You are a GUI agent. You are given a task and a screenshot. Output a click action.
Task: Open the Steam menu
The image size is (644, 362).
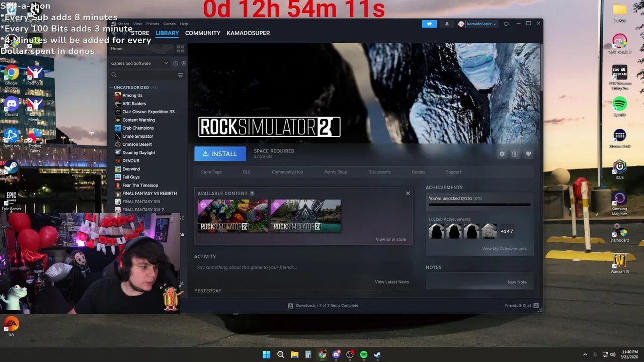123,24
